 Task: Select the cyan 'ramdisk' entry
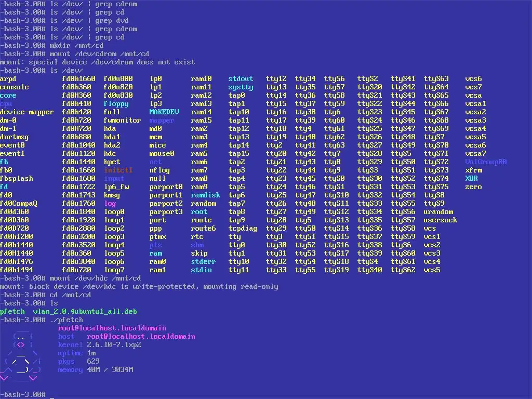click(205, 195)
